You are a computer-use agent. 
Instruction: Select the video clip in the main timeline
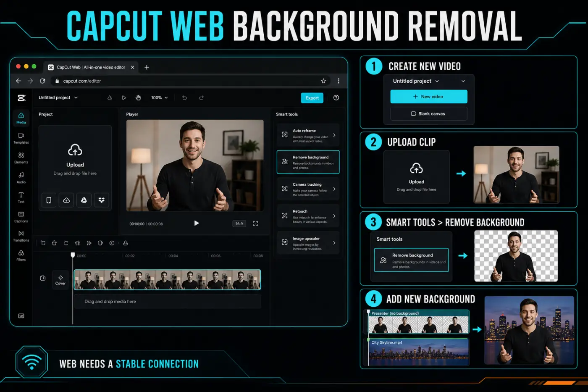(x=167, y=280)
